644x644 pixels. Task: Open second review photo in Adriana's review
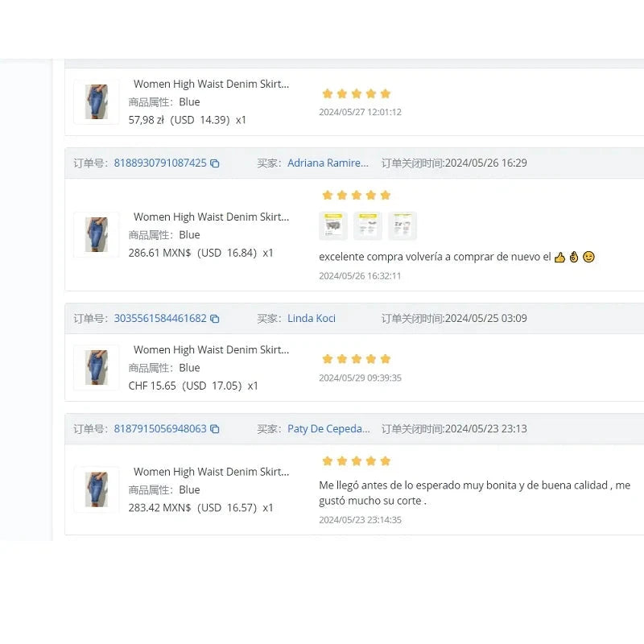tap(368, 226)
